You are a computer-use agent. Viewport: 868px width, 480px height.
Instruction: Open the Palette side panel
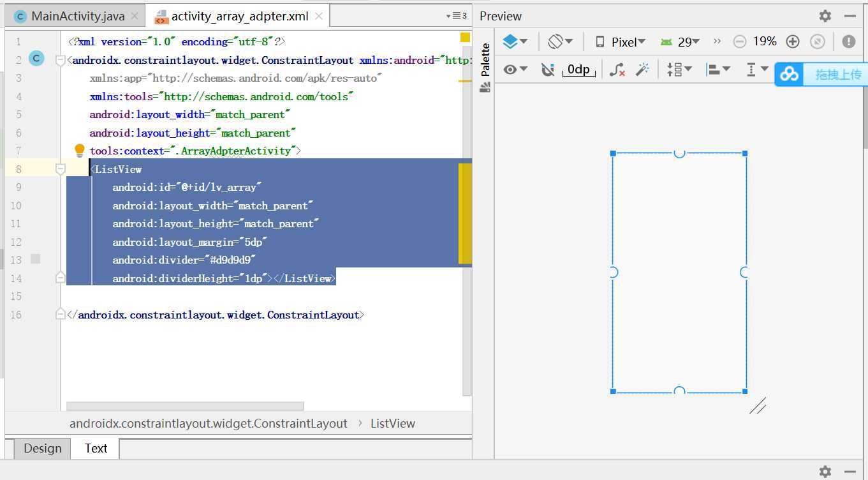click(x=485, y=68)
